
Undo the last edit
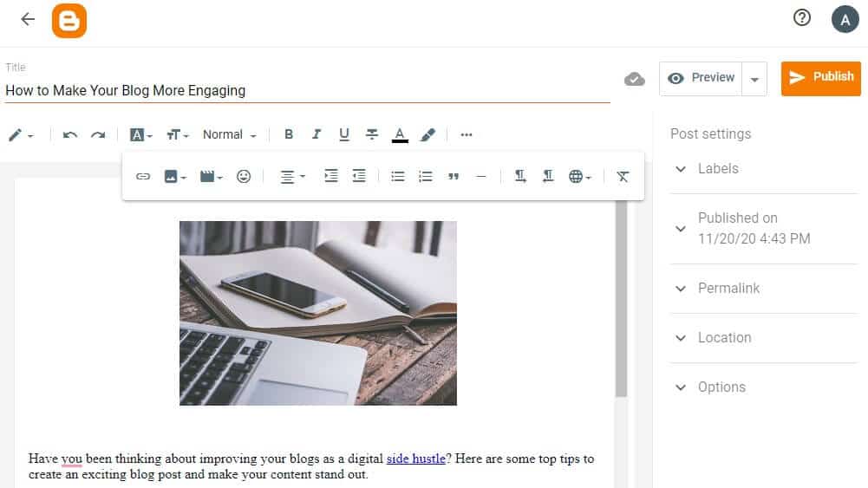click(x=69, y=135)
